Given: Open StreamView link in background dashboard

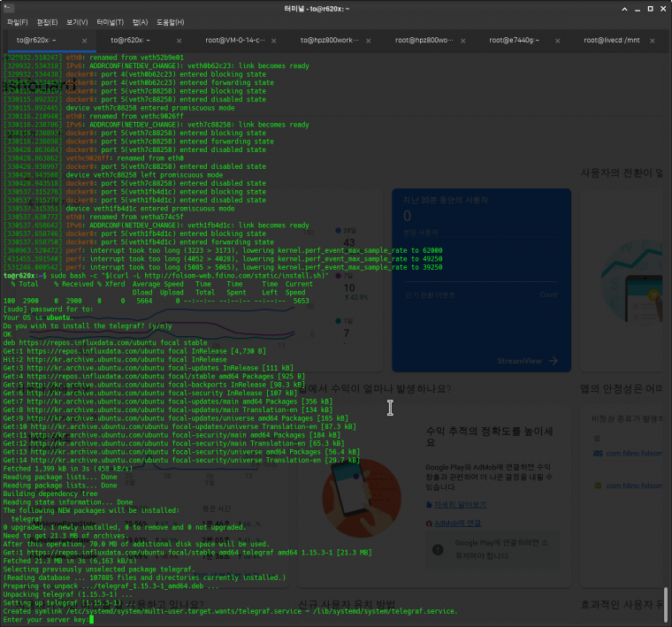Looking at the screenshot, I should [x=527, y=361].
